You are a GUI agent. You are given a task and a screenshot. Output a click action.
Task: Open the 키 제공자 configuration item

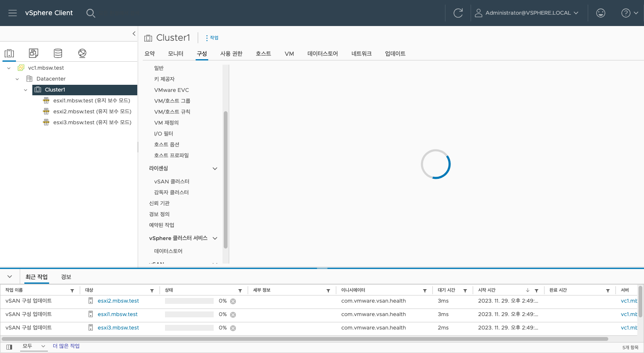(x=164, y=79)
